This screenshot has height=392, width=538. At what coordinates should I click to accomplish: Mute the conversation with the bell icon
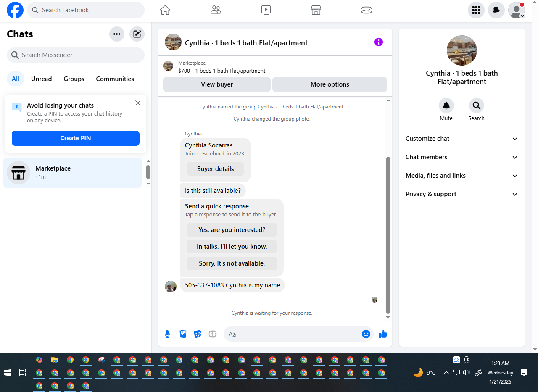446,105
